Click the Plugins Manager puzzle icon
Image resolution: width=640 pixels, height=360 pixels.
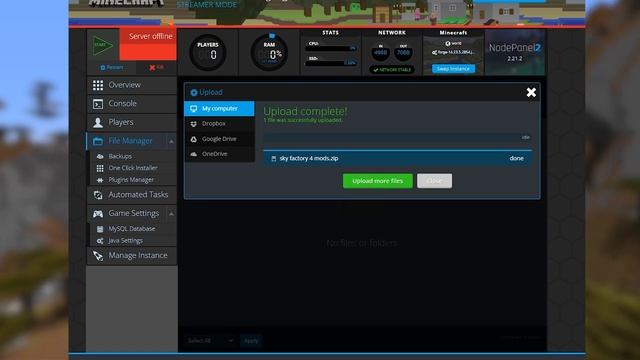click(x=100, y=180)
